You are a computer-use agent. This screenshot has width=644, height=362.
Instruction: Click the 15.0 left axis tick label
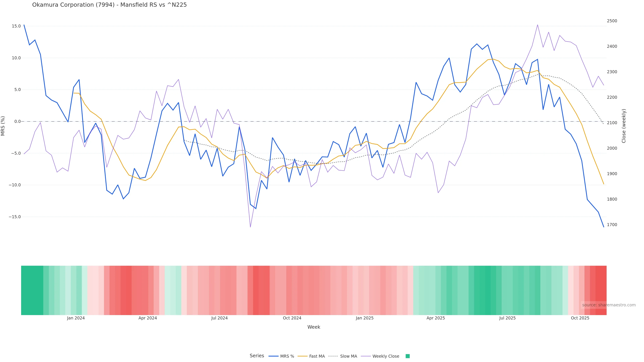(16, 26)
